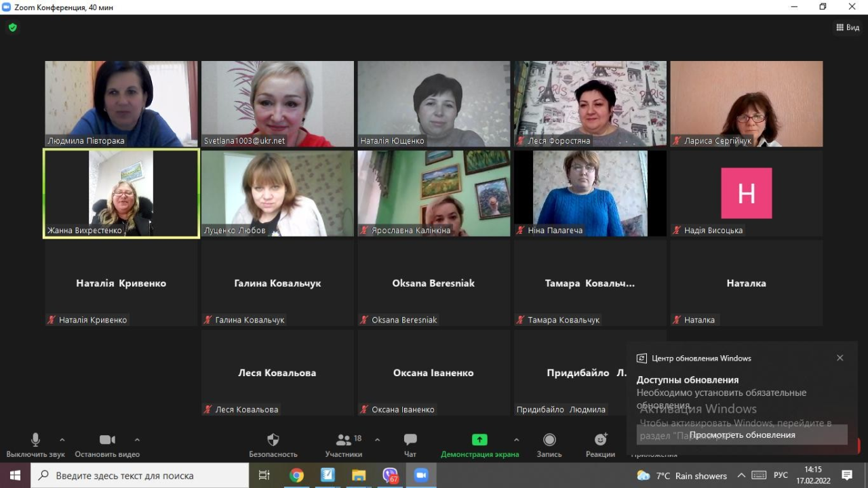Show hidden system tray icons
Viewport: 868px width, 488px height.
pyautogui.click(x=741, y=475)
